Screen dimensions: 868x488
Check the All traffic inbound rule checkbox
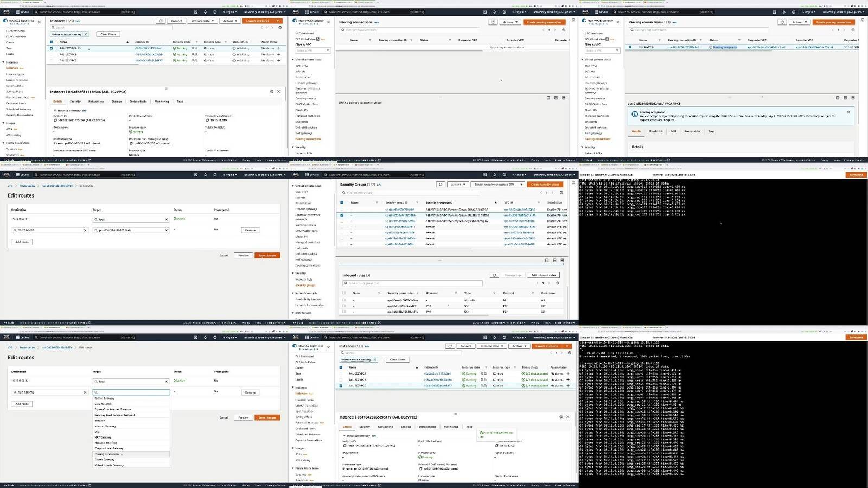pos(343,300)
